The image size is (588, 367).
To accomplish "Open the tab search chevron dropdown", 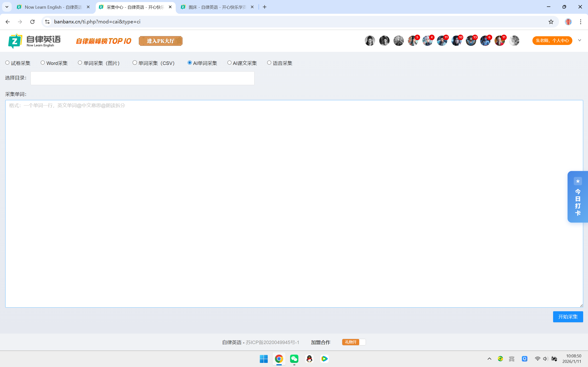I will pyautogui.click(x=7, y=7).
